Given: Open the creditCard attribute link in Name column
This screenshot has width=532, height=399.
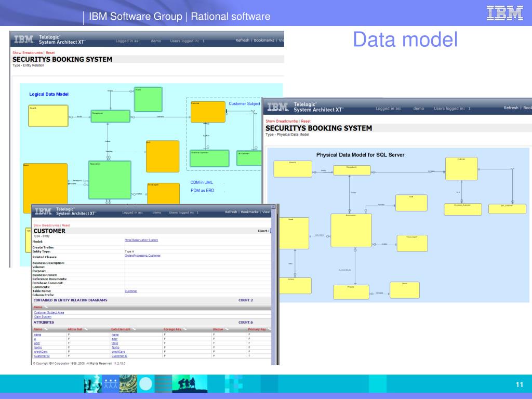Looking at the screenshot, I should click(41, 352).
